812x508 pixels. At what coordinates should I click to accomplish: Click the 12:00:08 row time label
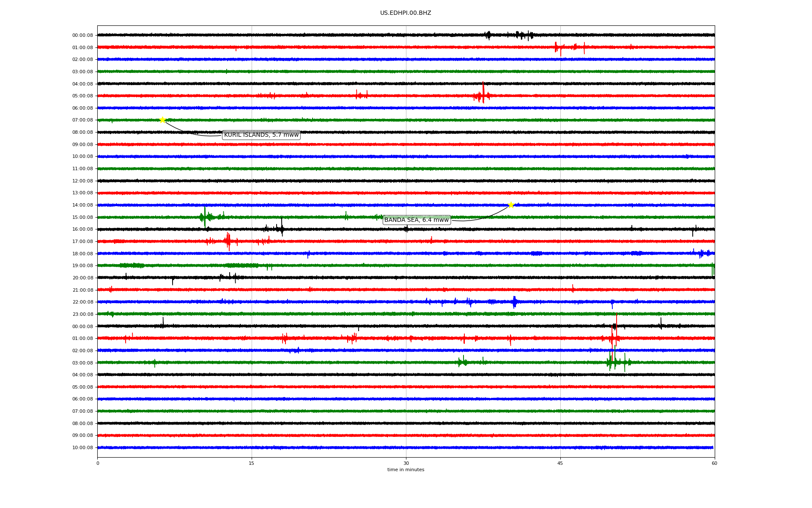click(82, 181)
